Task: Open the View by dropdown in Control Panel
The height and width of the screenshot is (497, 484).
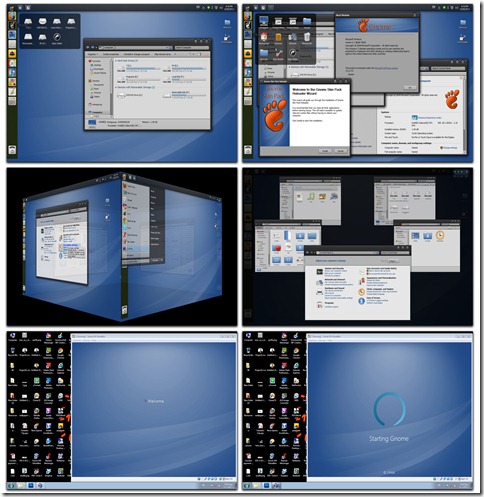Action: pos(393,261)
